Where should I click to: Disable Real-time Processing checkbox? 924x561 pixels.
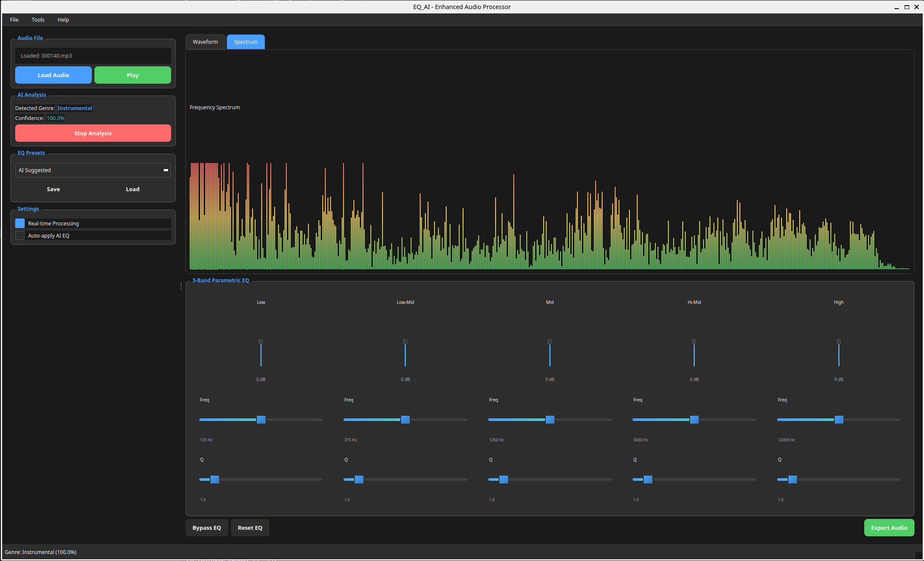pyautogui.click(x=20, y=223)
